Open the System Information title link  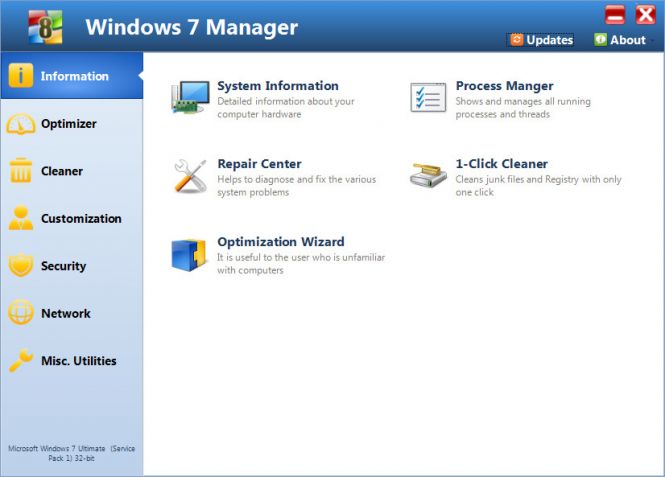point(278,86)
